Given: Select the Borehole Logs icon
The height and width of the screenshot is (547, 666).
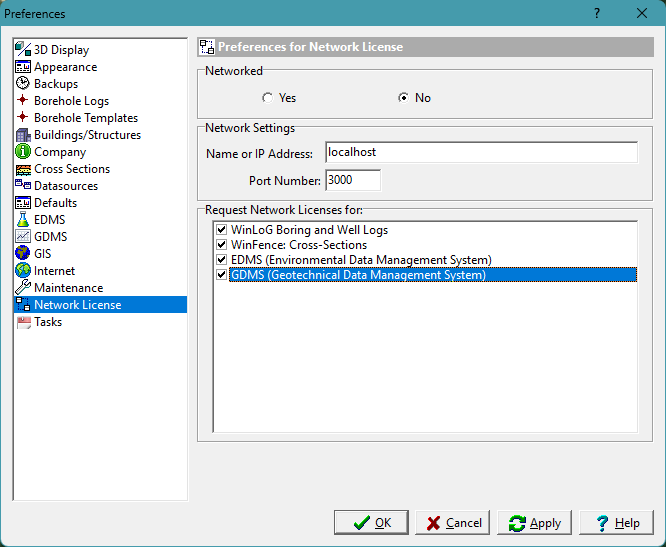Looking at the screenshot, I should point(23,101).
